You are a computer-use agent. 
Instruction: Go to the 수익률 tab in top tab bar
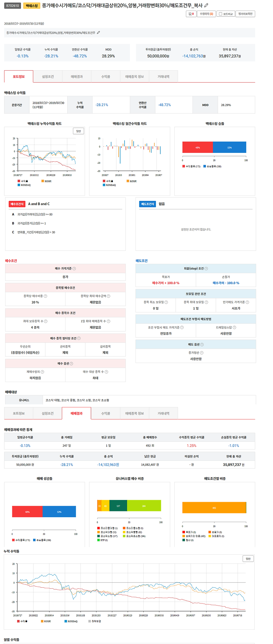coord(106,77)
